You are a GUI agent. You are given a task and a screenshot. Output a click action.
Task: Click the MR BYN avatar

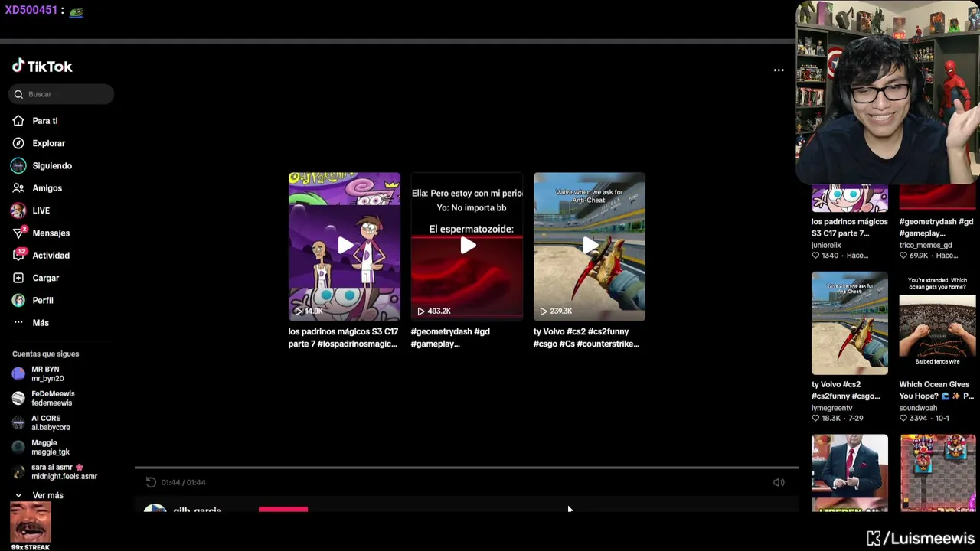click(18, 373)
